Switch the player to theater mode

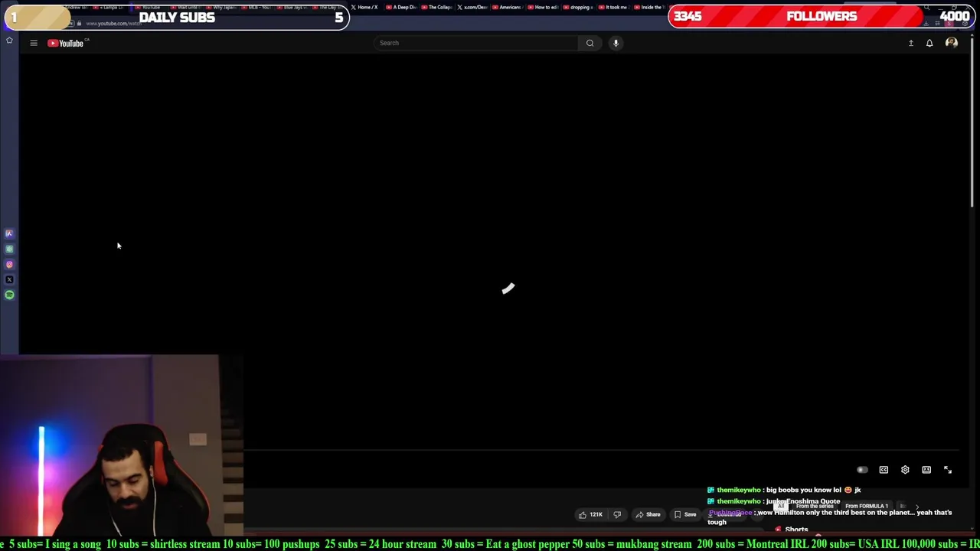click(926, 470)
